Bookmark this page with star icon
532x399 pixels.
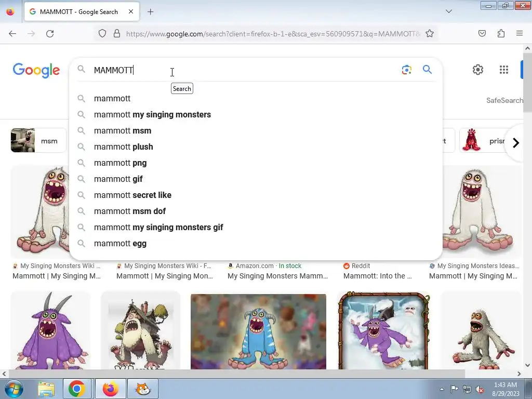(430, 34)
